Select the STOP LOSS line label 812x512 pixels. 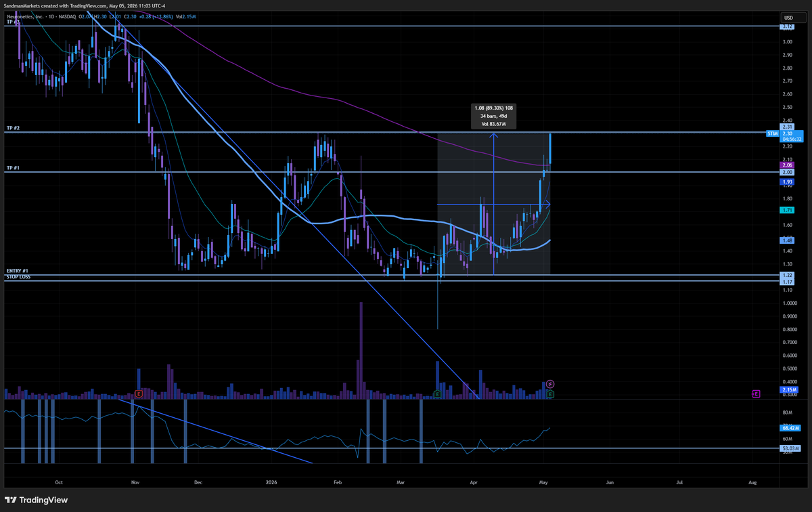point(18,277)
